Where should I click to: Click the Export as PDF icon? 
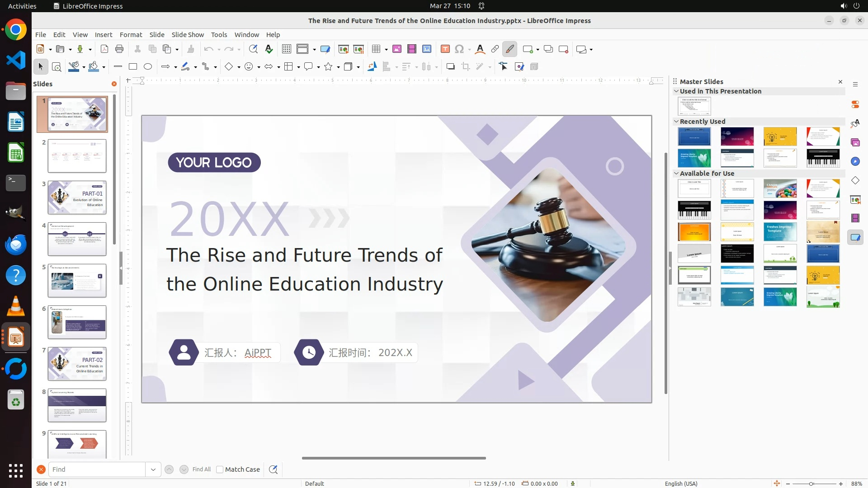coord(104,49)
